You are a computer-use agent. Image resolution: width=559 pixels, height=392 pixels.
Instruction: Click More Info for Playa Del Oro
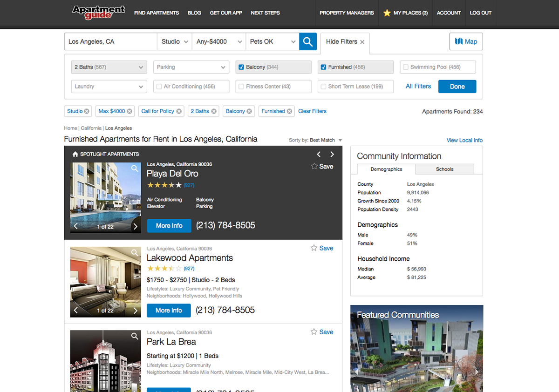coord(169,226)
